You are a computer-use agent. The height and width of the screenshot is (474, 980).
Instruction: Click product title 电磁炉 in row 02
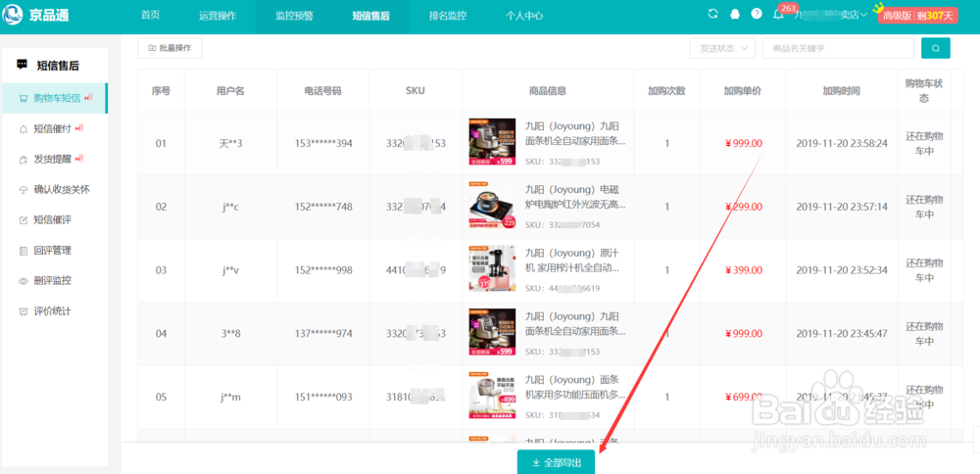(x=575, y=197)
